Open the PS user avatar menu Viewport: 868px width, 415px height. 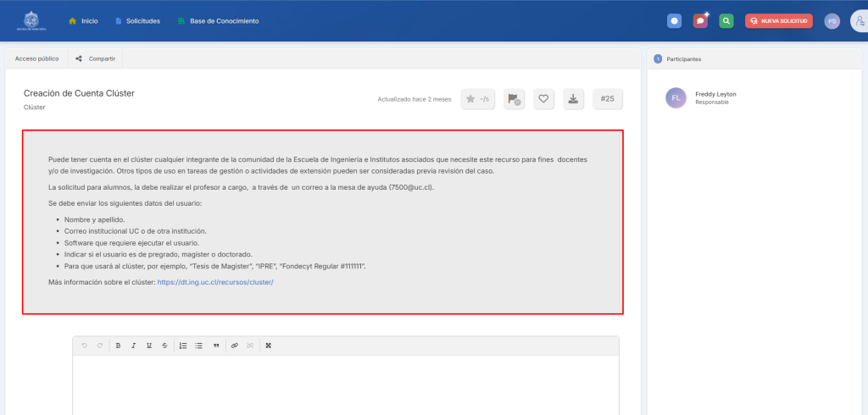832,21
